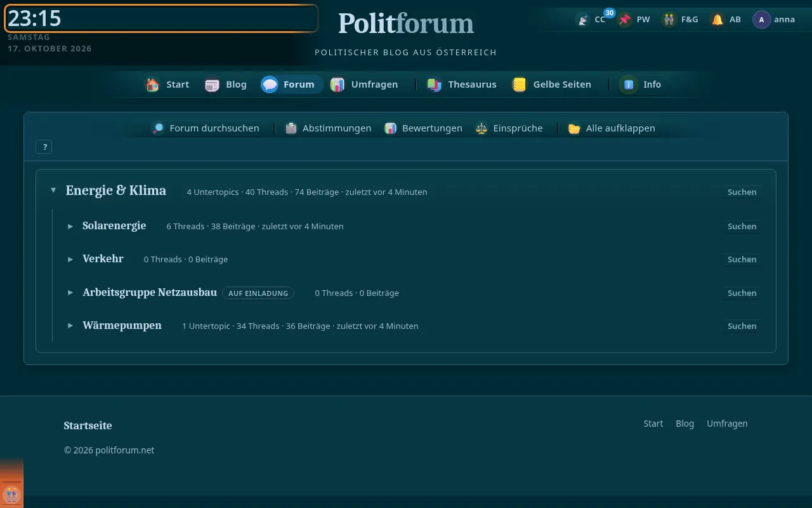Image resolution: width=812 pixels, height=508 pixels.
Task: Open the AB bell notifications icon
Action: click(717, 20)
